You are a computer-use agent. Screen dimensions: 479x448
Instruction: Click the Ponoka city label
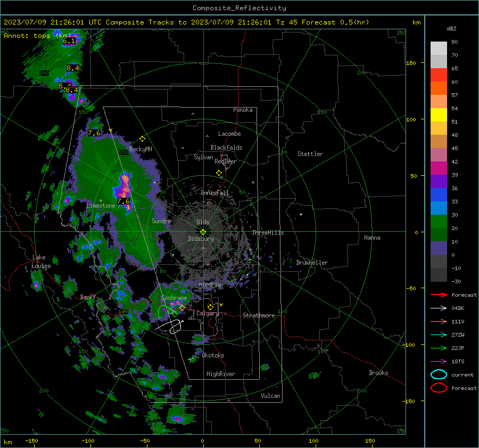[x=243, y=110]
